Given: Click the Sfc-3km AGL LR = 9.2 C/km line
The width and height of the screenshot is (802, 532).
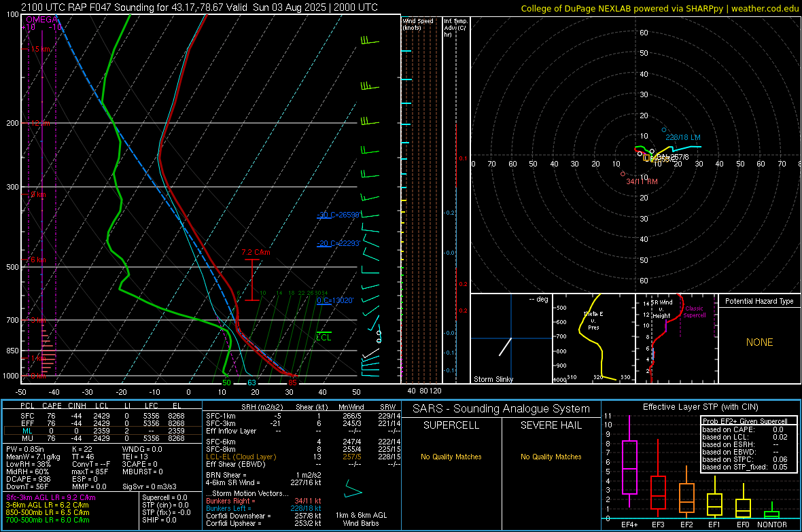Looking at the screenshot, I should coord(51,497).
